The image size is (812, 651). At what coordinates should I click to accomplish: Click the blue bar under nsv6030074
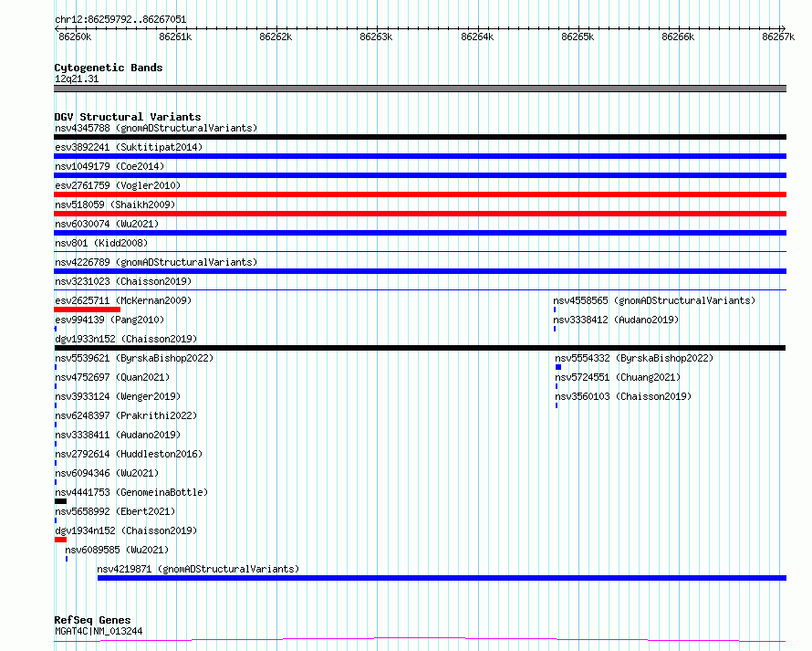click(x=420, y=233)
